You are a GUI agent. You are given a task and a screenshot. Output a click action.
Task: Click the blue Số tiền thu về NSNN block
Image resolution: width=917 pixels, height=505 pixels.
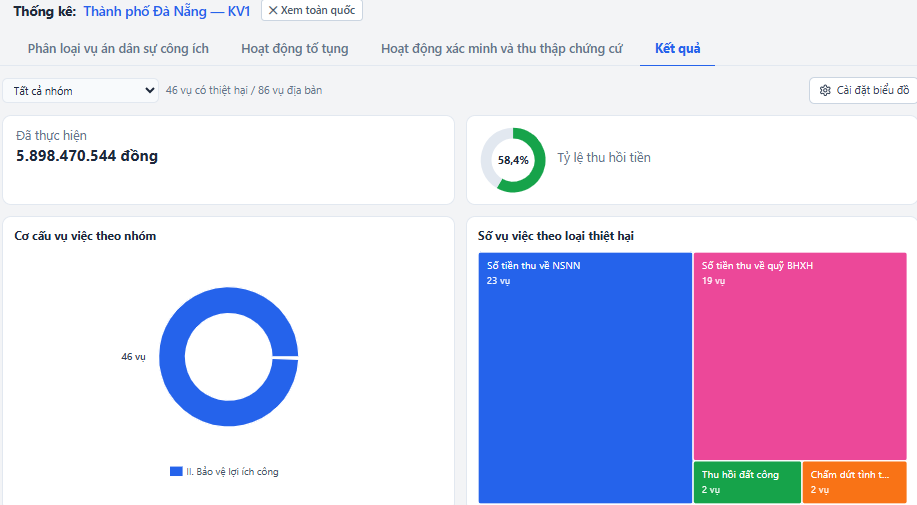(x=585, y=378)
